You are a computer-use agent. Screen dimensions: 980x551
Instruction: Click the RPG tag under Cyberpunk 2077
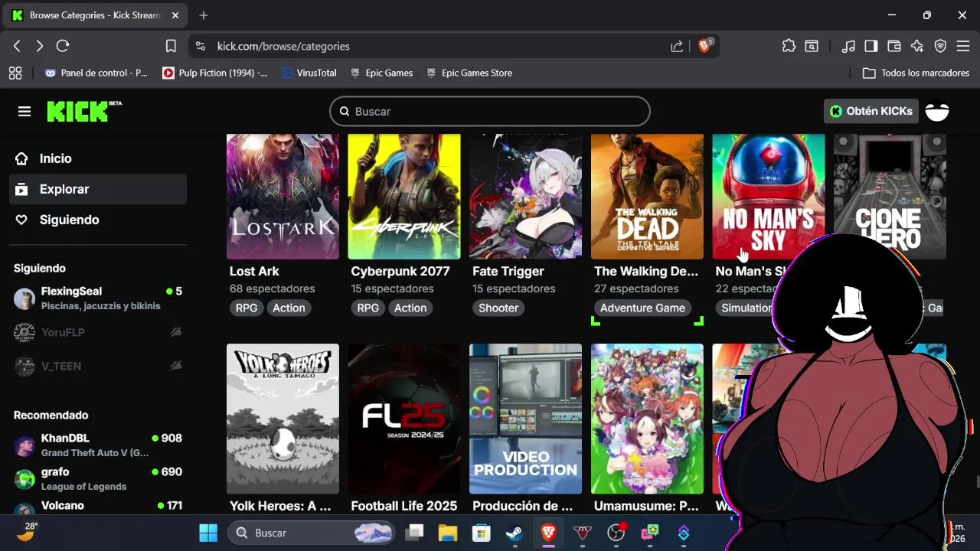[368, 308]
